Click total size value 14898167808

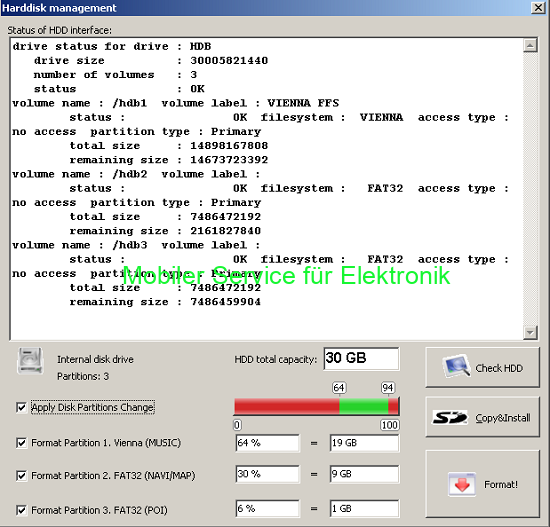pyautogui.click(x=229, y=146)
